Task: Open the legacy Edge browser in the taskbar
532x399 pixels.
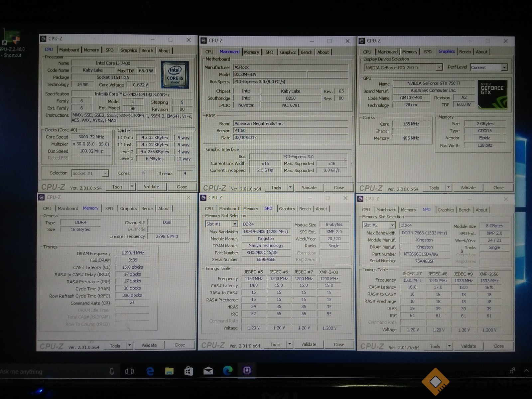Action: (150, 371)
